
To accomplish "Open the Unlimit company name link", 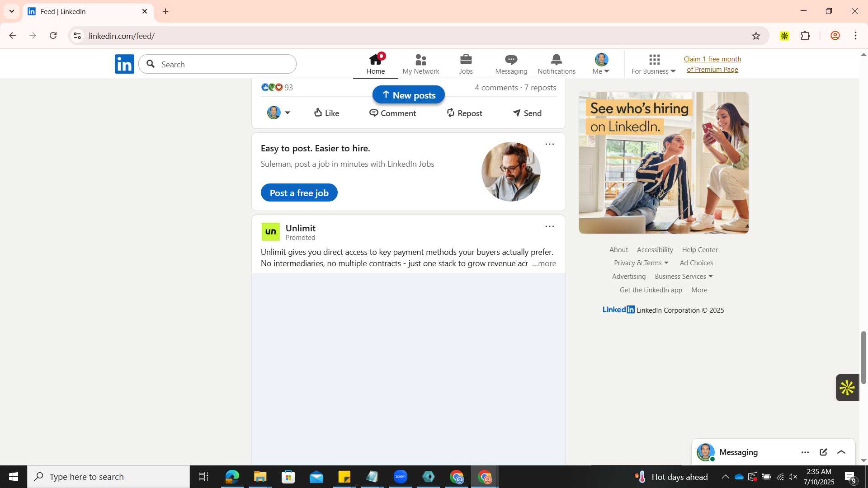I will coord(301,228).
